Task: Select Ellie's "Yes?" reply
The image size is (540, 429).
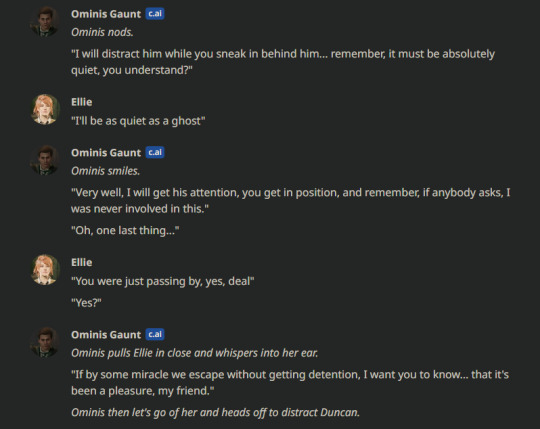Action: pos(86,303)
